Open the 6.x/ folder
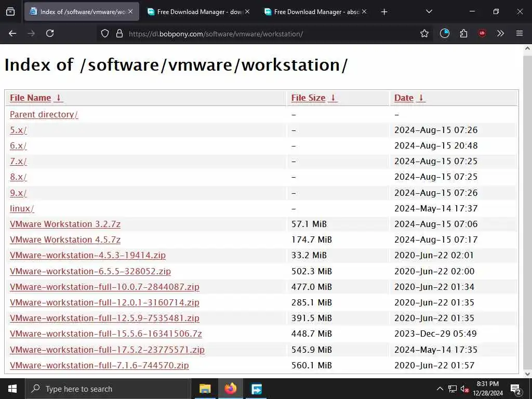Screen dimensions: 532x399 (x=18, y=145)
